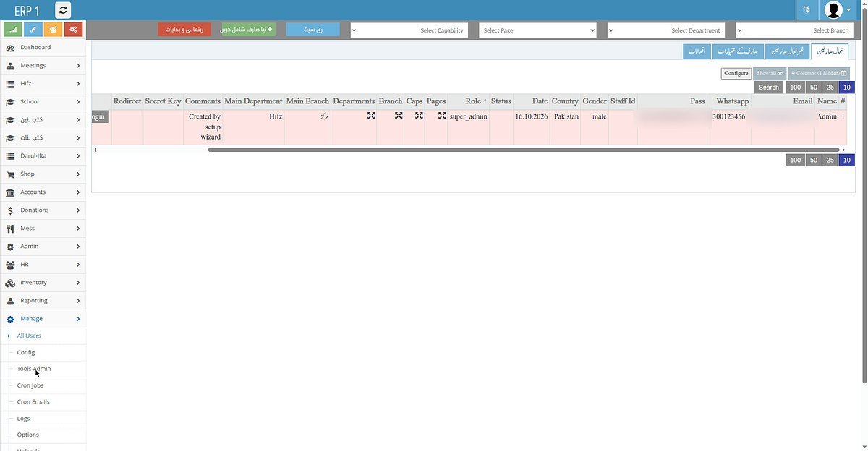Sort by the Role column header
This screenshot has height=452, width=868.
pyautogui.click(x=476, y=101)
